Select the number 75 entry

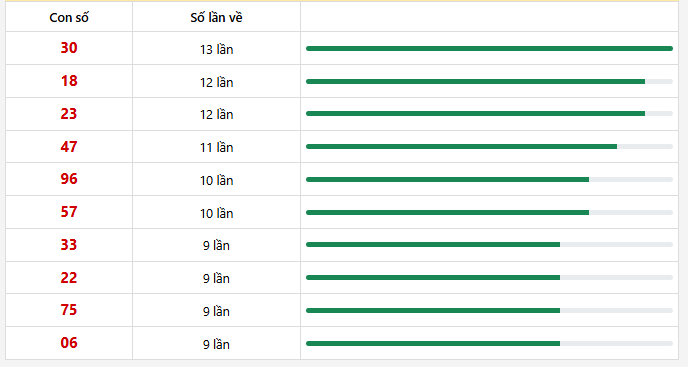[x=69, y=310]
